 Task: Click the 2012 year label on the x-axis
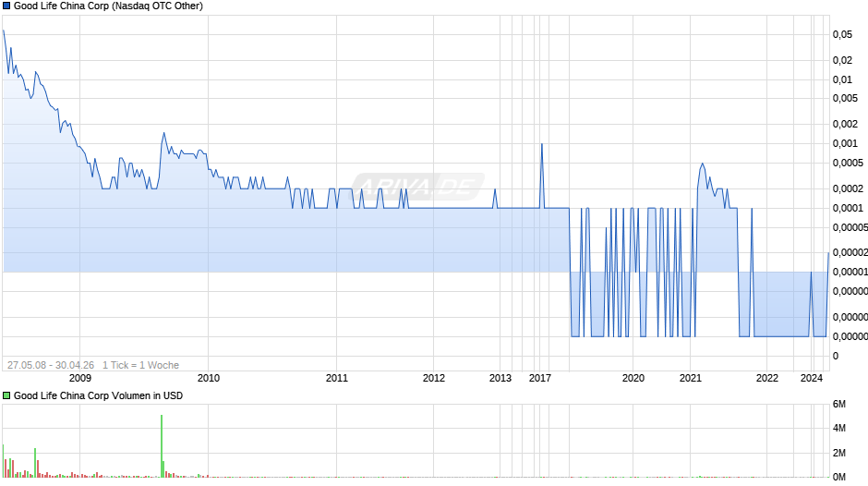(x=433, y=378)
